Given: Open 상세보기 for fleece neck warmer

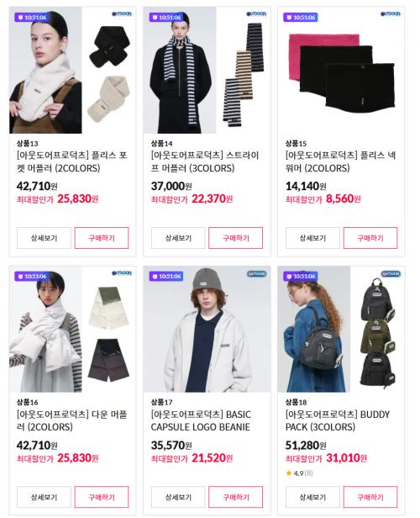Looking at the screenshot, I should click(312, 238).
